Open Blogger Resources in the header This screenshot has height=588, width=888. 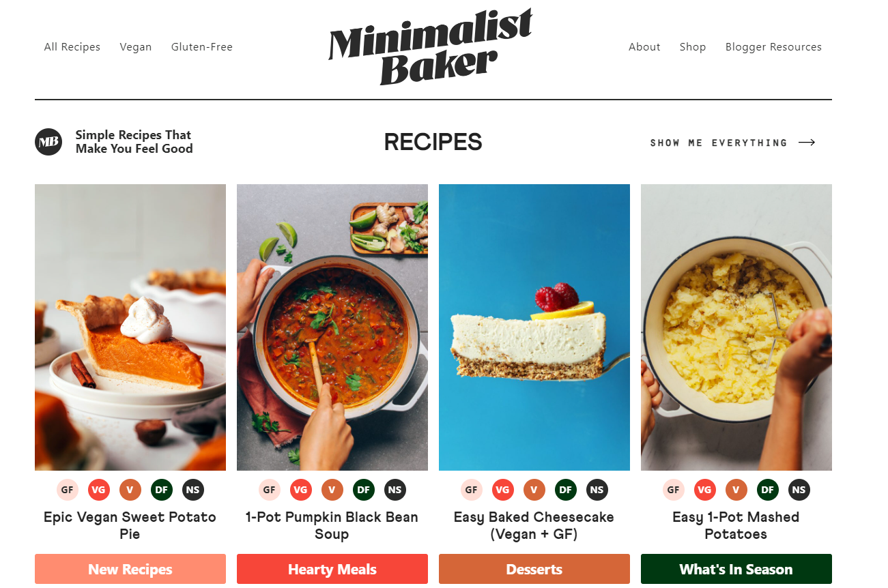(x=773, y=47)
